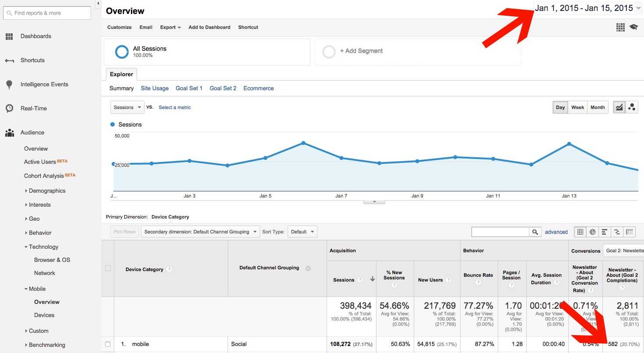Open the pivot table view
Image resolution: width=644 pixels, height=353 pixels.
tap(630, 232)
